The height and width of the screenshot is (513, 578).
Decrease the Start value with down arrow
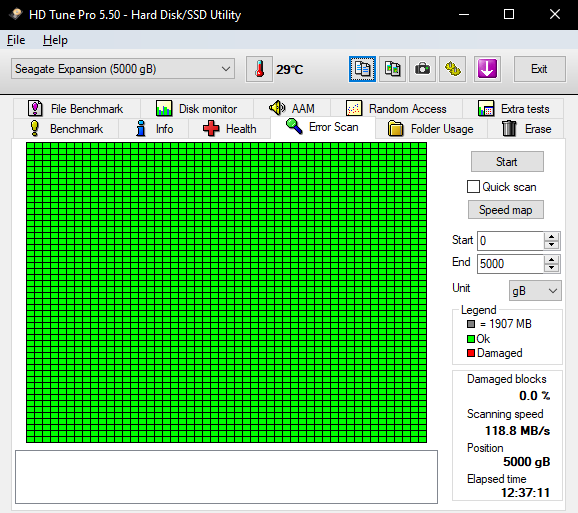click(x=551, y=245)
